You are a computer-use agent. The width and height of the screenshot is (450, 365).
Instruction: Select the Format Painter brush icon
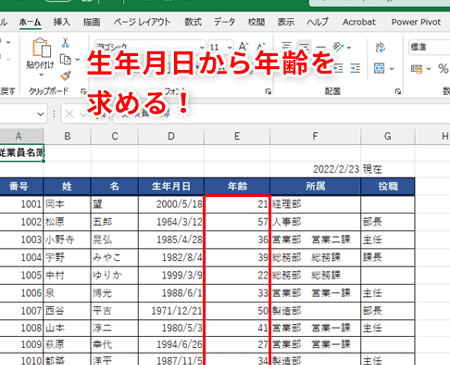65,76
